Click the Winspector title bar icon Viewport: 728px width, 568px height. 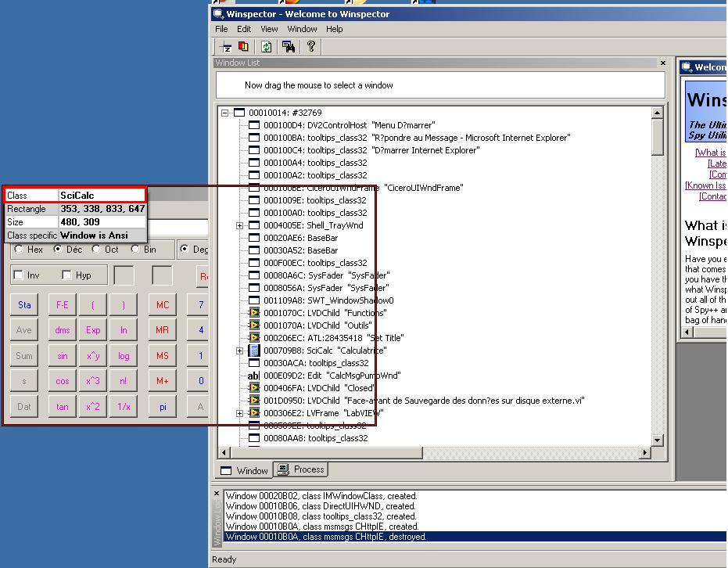[x=219, y=13]
